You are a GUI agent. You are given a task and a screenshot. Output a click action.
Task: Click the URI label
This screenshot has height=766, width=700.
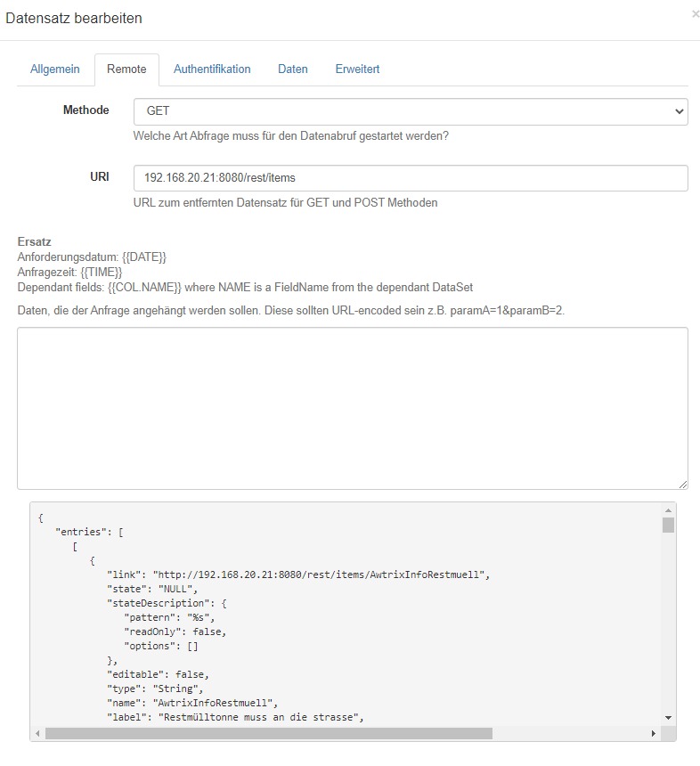tap(100, 176)
